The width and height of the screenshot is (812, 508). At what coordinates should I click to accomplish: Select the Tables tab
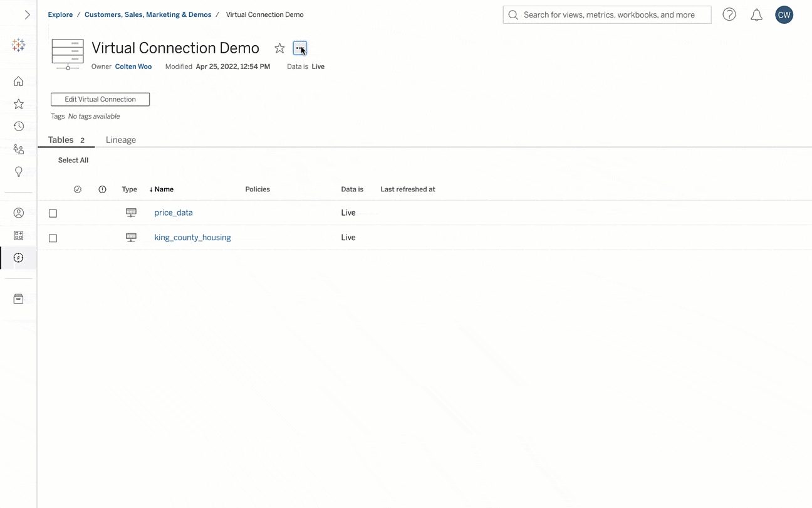61,140
